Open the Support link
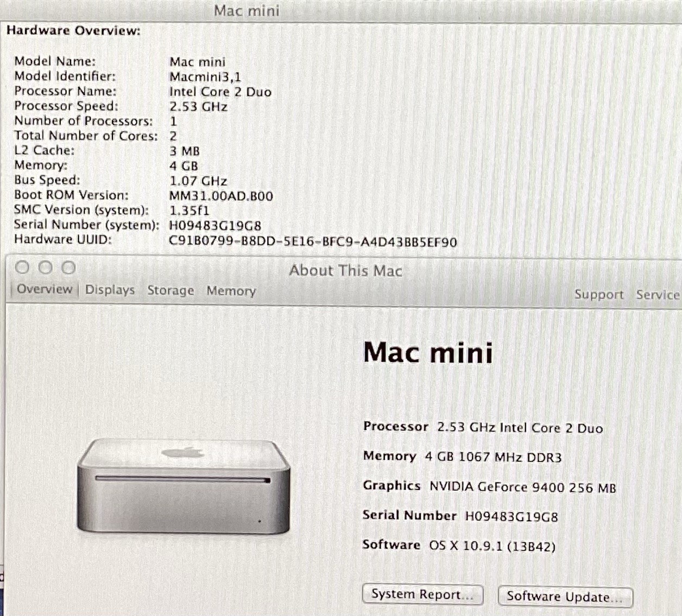The width and height of the screenshot is (682, 616). (599, 295)
